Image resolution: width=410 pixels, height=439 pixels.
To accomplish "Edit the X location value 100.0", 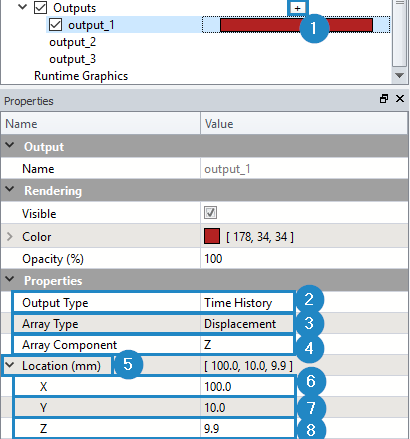I will [247, 387].
